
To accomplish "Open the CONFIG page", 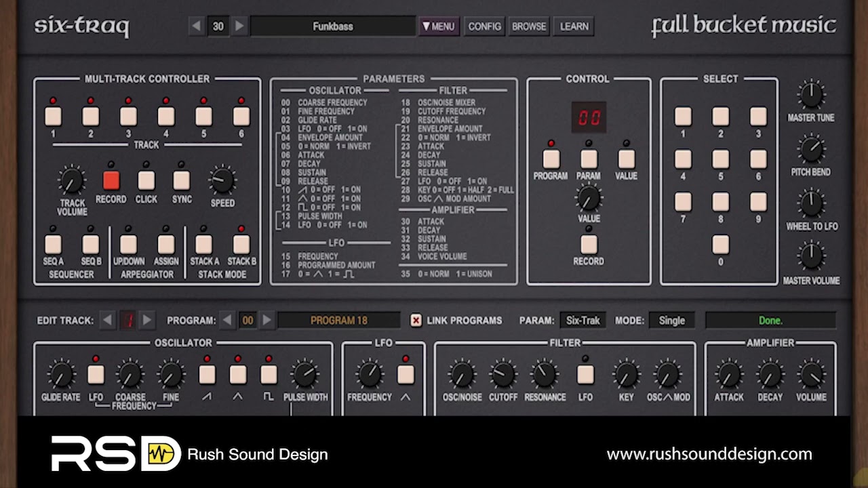I will [x=485, y=26].
